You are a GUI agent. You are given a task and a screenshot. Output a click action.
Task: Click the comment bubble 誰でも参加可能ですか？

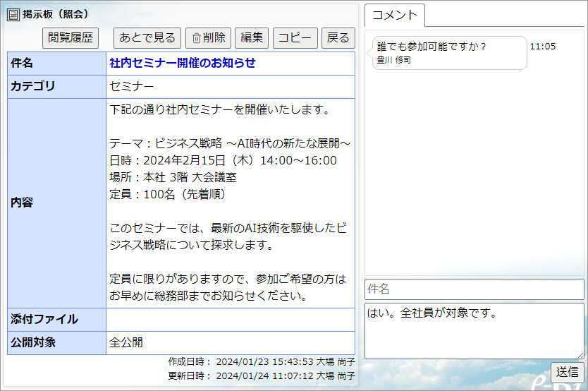click(x=450, y=53)
